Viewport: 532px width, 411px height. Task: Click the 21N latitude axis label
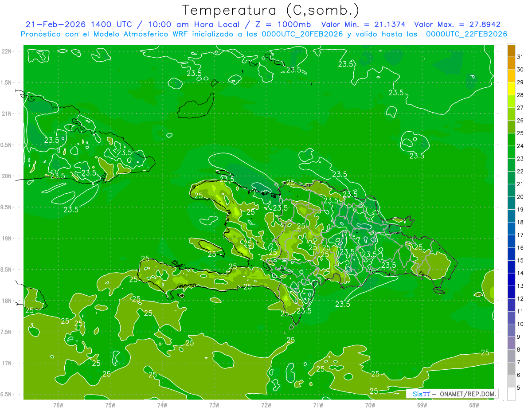tap(6, 114)
